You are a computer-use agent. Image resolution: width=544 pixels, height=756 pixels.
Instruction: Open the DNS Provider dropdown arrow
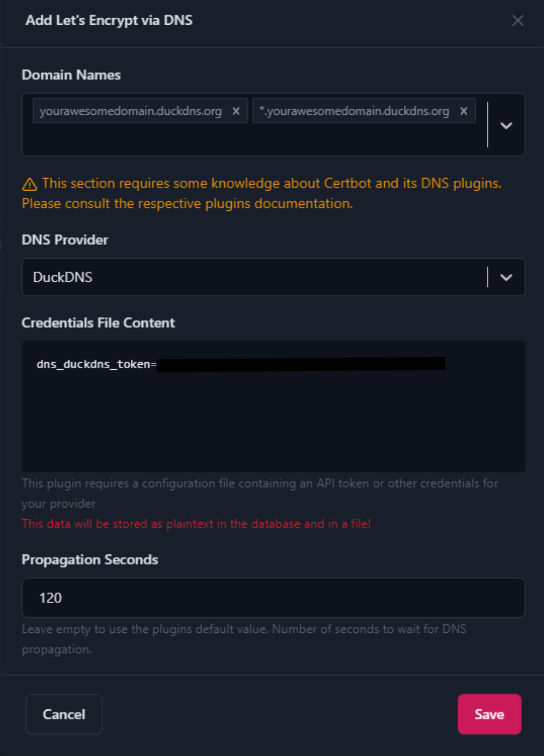tap(506, 277)
